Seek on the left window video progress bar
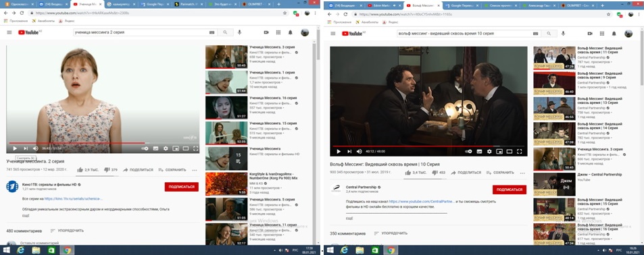 [x=103, y=143]
